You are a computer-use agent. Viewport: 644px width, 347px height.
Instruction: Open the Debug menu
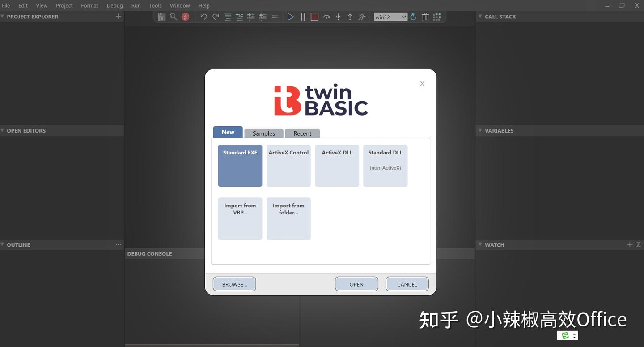coord(114,5)
